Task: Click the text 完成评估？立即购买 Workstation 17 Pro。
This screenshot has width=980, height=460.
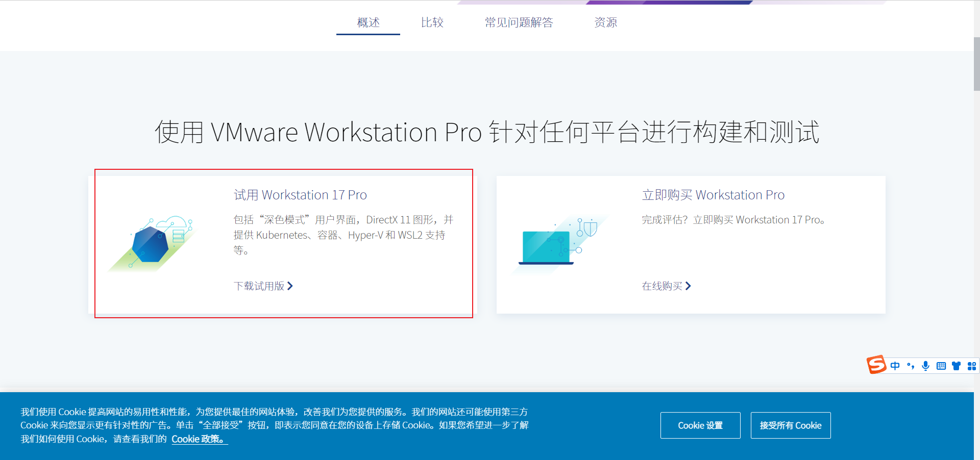Action: [733, 220]
